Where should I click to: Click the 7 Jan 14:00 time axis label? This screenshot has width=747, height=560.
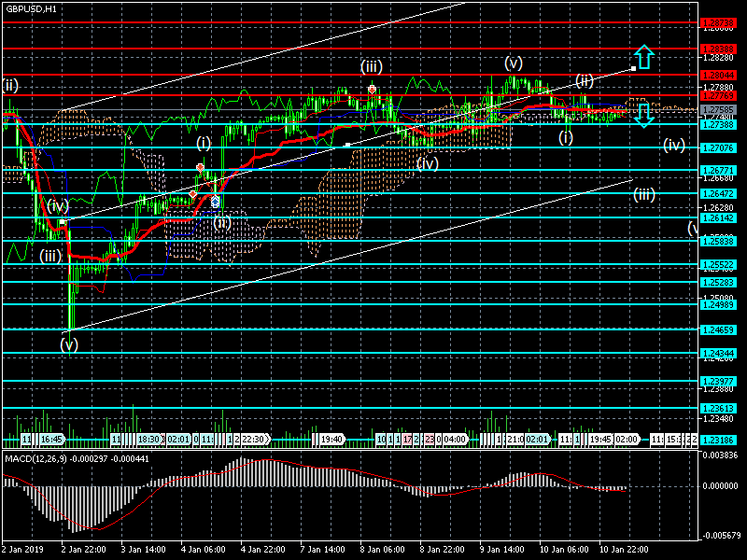point(323,550)
